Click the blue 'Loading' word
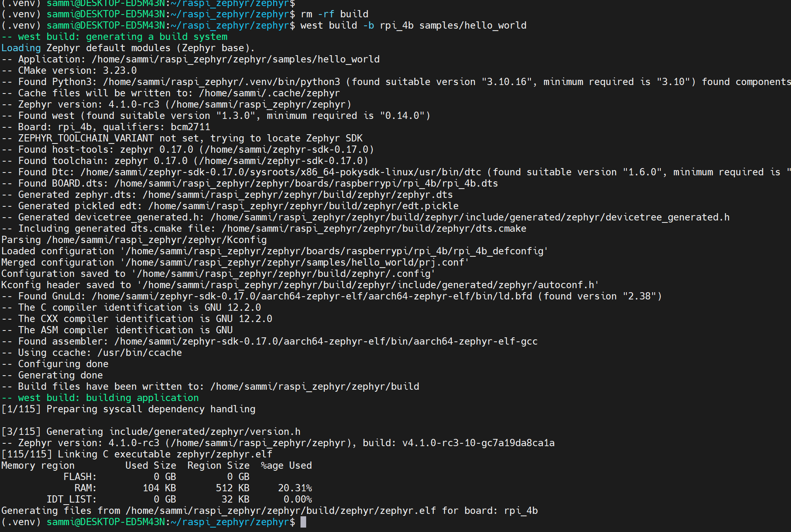Viewport: 791px width, 532px height. pos(21,48)
